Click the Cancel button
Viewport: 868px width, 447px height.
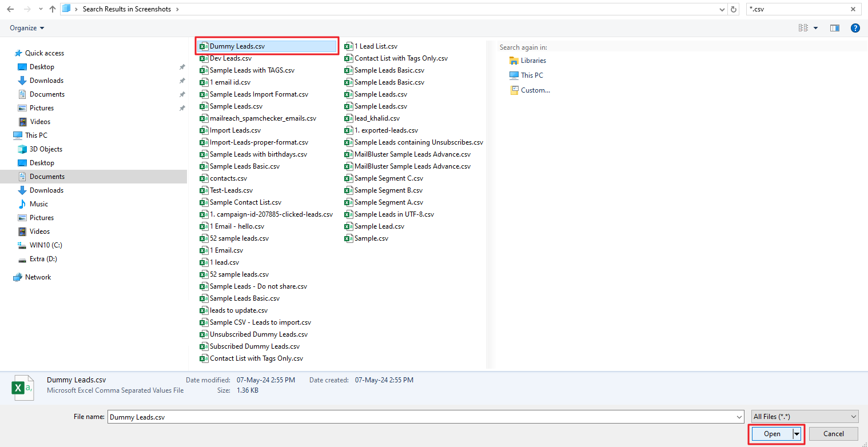point(833,434)
